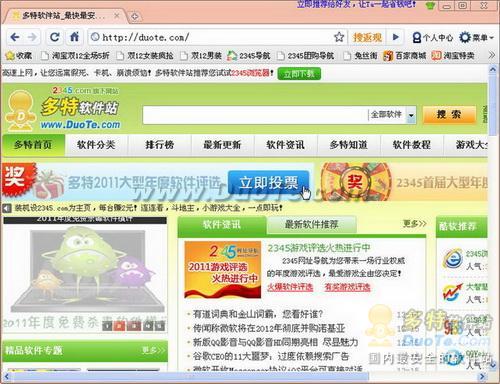Switch to the 最新软件推荐 tab
The width and height of the screenshot is (500, 384).
pyautogui.click(x=311, y=225)
